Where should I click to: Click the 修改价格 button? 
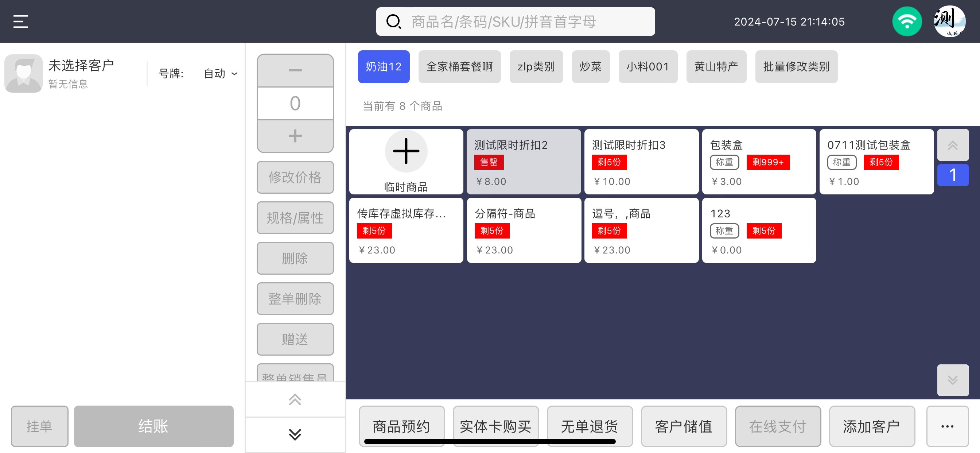click(295, 177)
